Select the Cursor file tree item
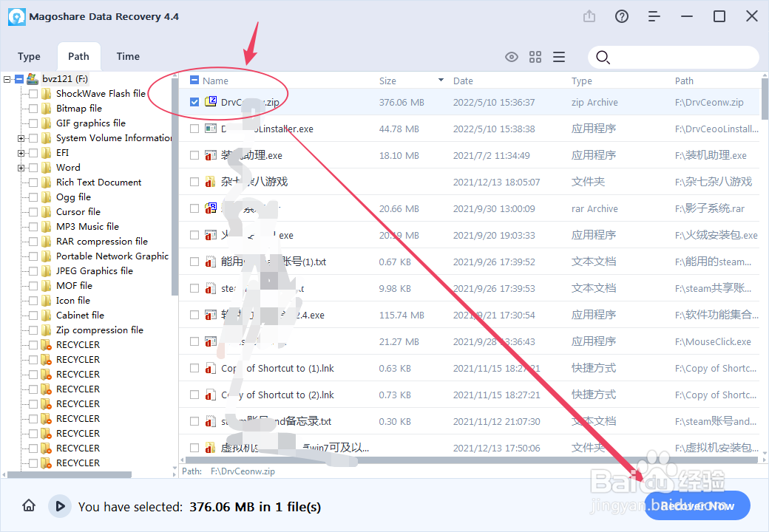 pyautogui.click(x=78, y=212)
